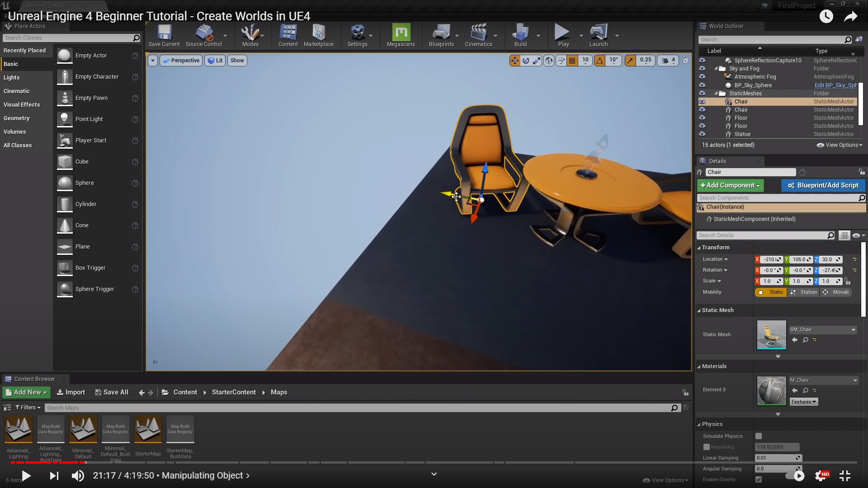Open the Add Component dropdown
The height and width of the screenshot is (488, 868).
[730, 185]
